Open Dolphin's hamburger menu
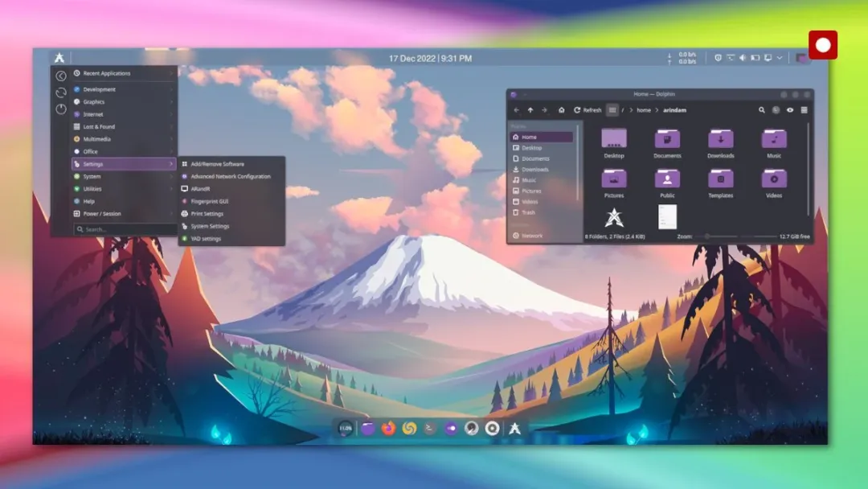This screenshot has height=489, width=868. [x=805, y=110]
